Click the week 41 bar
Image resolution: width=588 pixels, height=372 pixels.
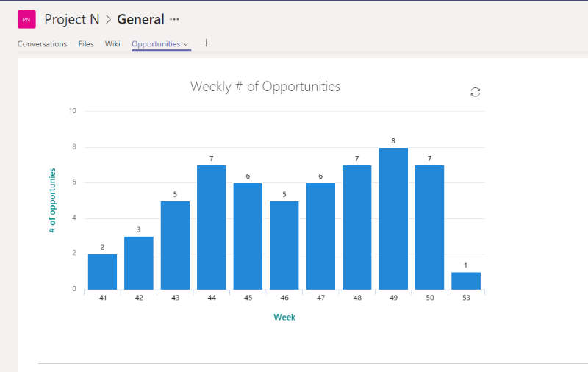point(102,271)
